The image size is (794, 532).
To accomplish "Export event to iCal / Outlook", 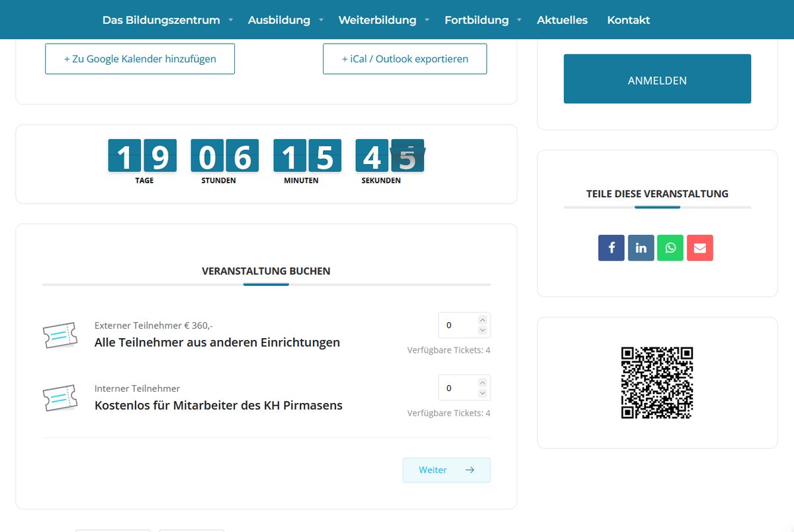I will pyautogui.click(x=405, y=59).
